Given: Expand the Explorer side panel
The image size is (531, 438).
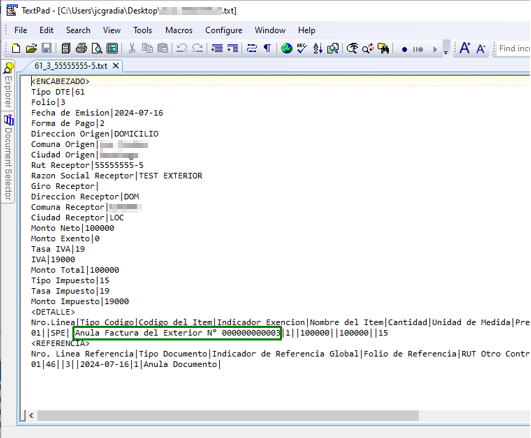Looking at the screenshot, I should [x=8, y=85].
